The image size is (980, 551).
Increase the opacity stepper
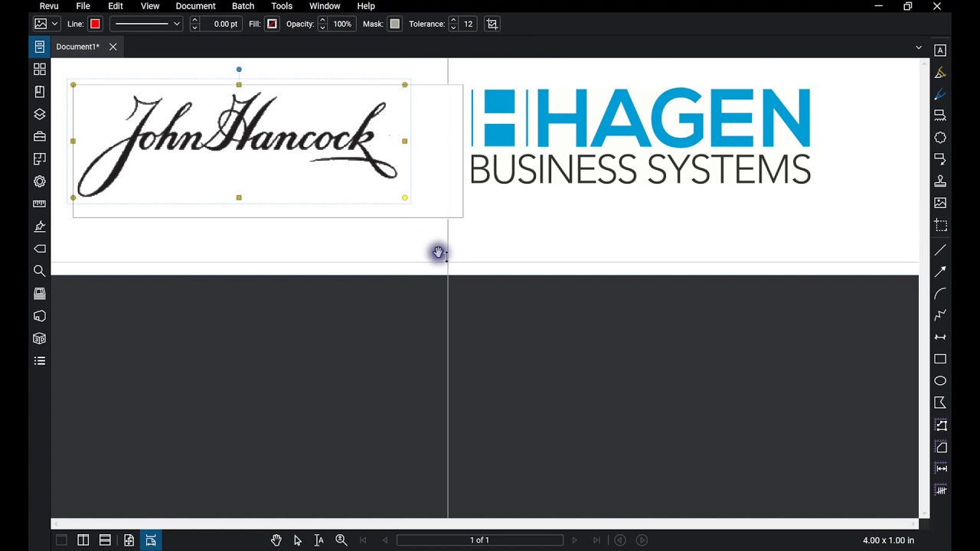point(322,20)
